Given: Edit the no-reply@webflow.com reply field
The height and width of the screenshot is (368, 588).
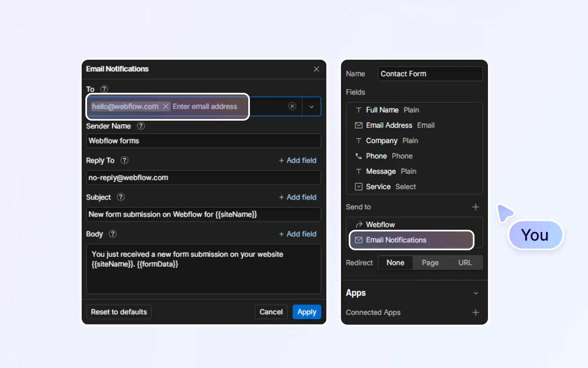Looking at the screenshot, I should coord(203,177).
